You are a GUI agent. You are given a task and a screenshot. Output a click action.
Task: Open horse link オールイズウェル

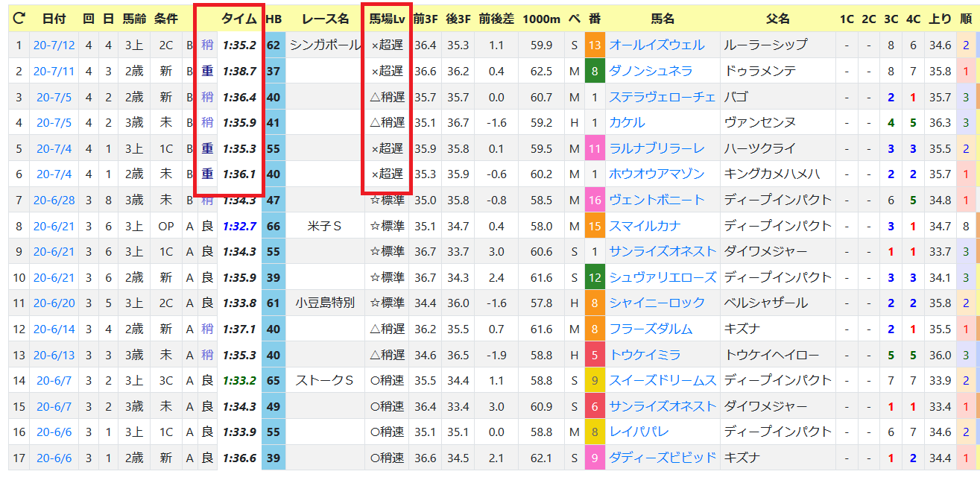(657, 45)
